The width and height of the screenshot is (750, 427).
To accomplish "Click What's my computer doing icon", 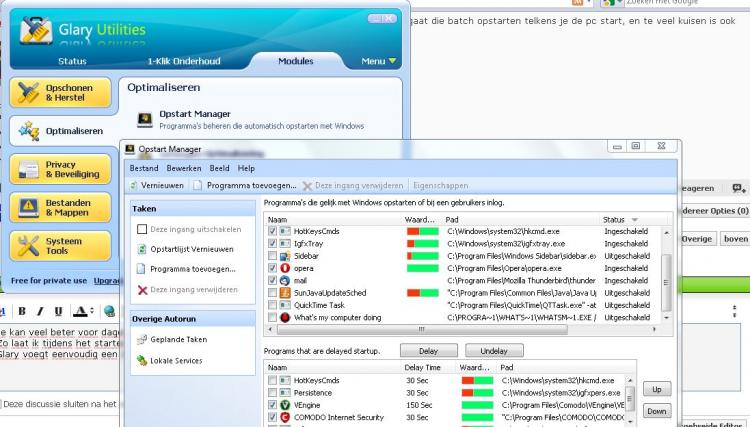I will 285,318.
